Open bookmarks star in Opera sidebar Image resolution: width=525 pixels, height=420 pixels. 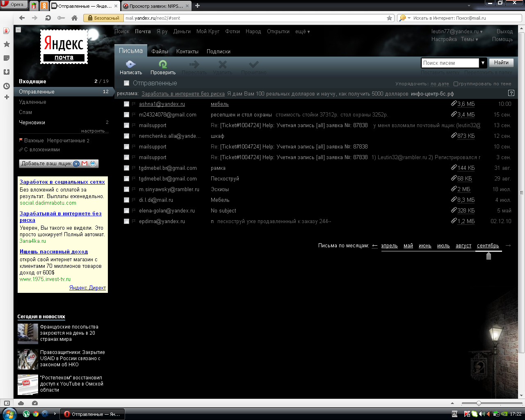pos(7,44)
